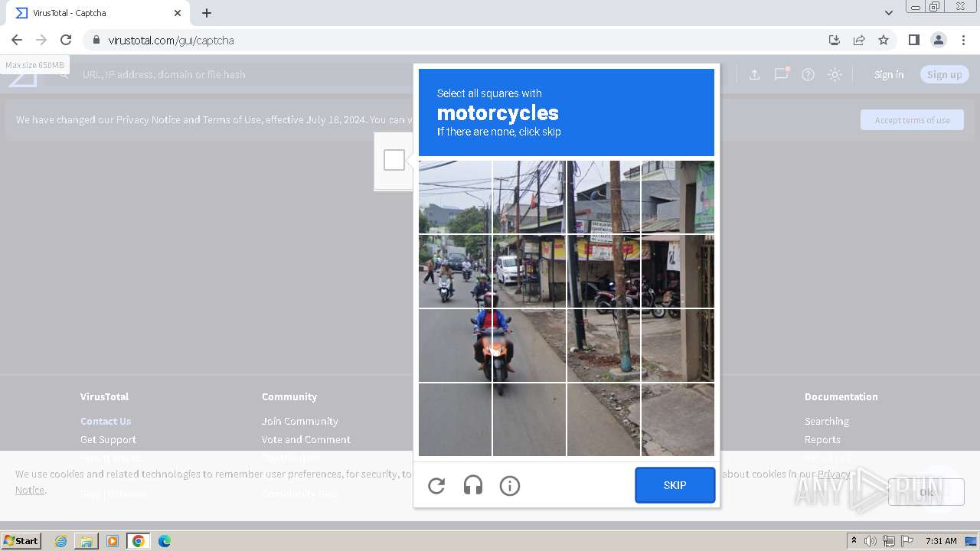Open the Chrome three-dot menu
The height and width of the screenshot is (551, 980).
(x=963, y=40)
